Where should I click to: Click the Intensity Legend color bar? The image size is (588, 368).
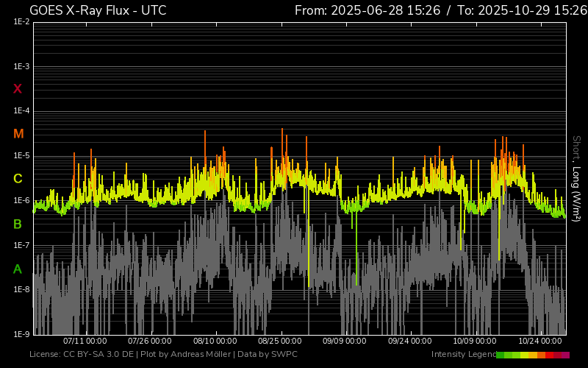[532, 355]
